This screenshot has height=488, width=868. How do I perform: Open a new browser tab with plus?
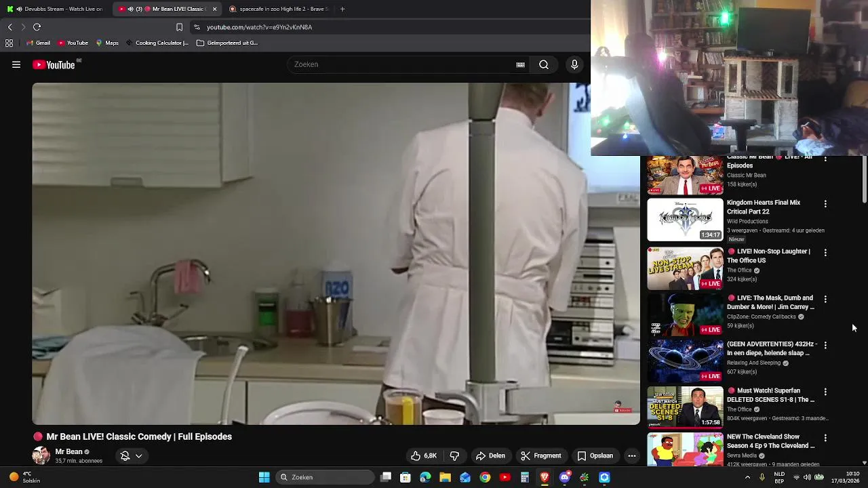[342, 9]
